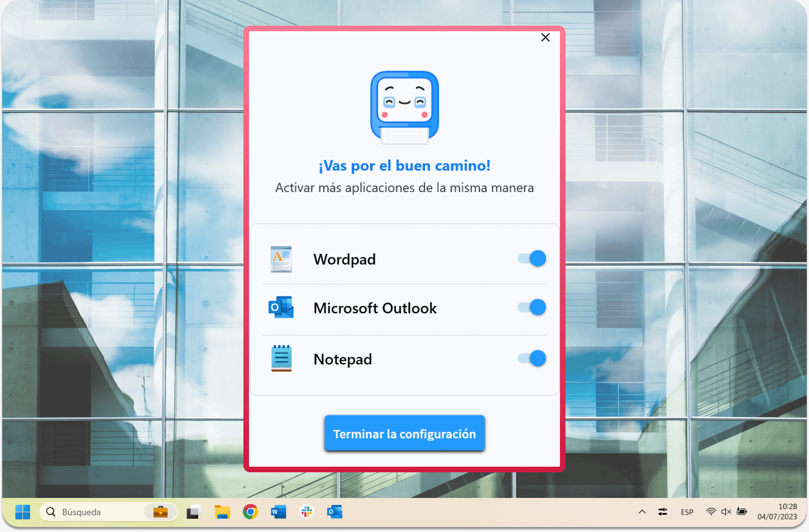Click the Microsoft Outlook icon in list
This screenshot has height=532, width=809.
tap(281, 308)
